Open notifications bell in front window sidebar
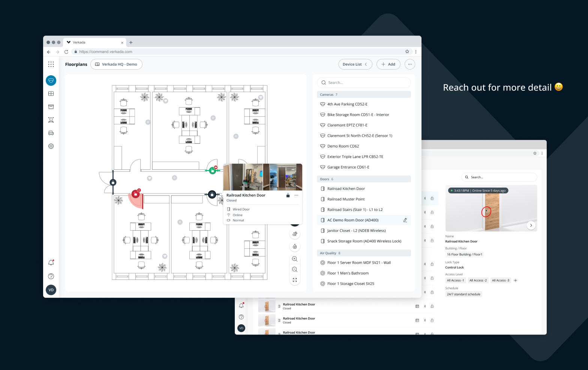The height and width of the screenshot is (370, 588). pyautogui.click(x=51, y=263)
